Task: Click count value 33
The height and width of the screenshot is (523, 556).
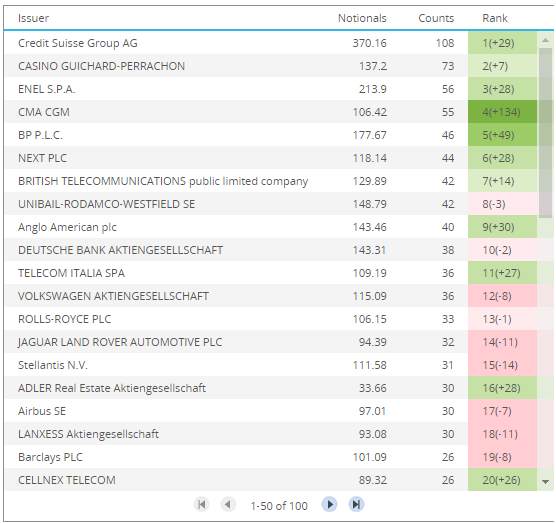Action: (448, 319)
